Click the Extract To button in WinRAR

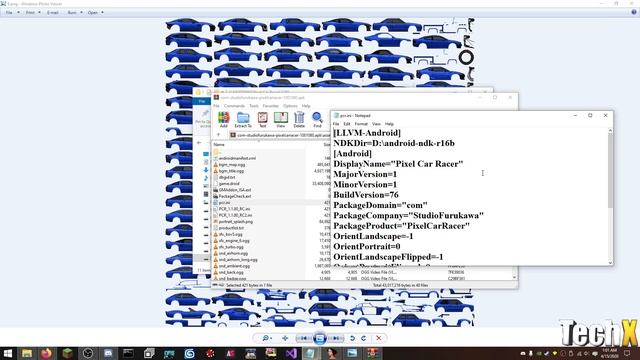[243, 120]
